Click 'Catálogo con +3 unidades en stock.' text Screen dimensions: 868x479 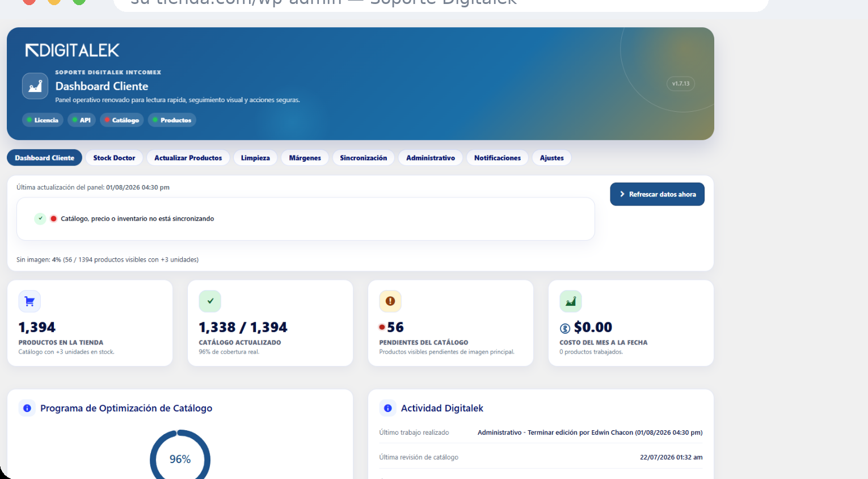(x=66, y=352)
